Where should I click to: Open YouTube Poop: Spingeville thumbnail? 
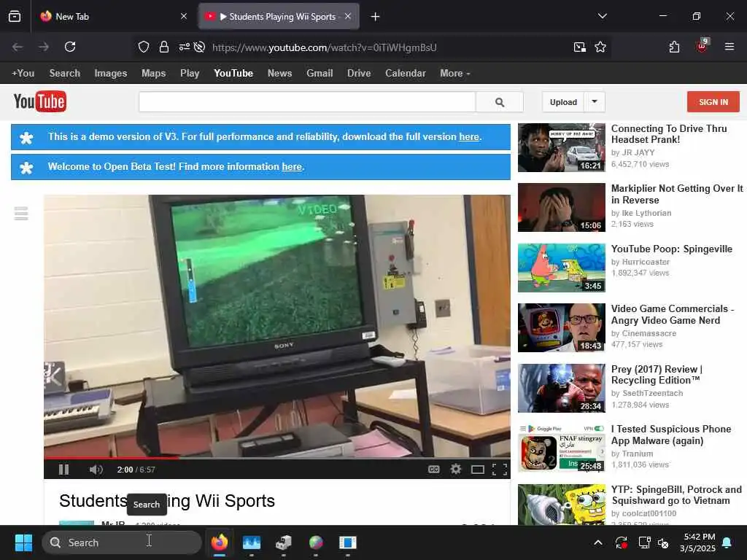click(561, 268)
